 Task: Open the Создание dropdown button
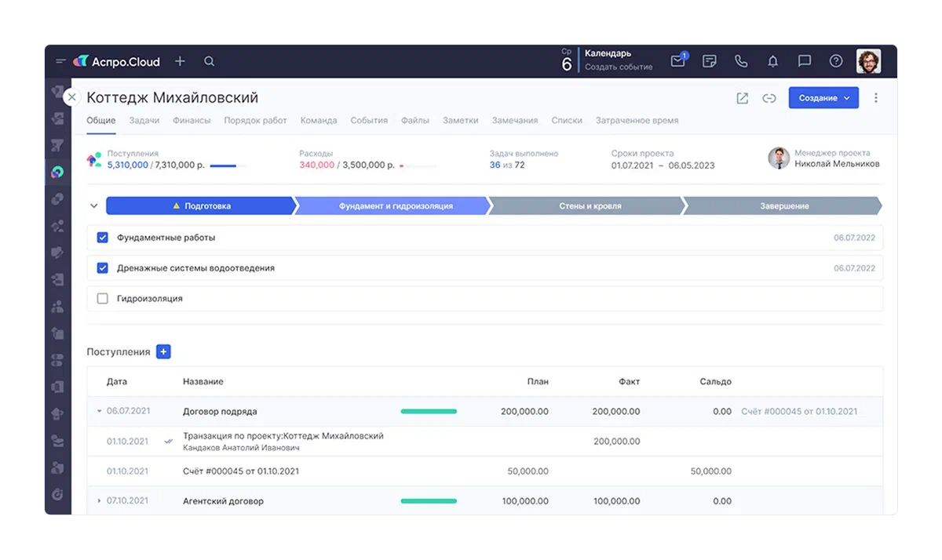click(823, 98)
